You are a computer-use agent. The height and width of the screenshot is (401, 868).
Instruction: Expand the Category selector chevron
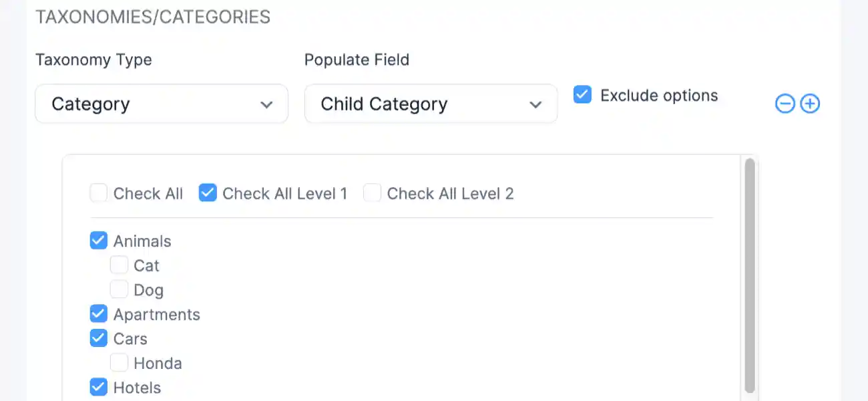(266, 104)
